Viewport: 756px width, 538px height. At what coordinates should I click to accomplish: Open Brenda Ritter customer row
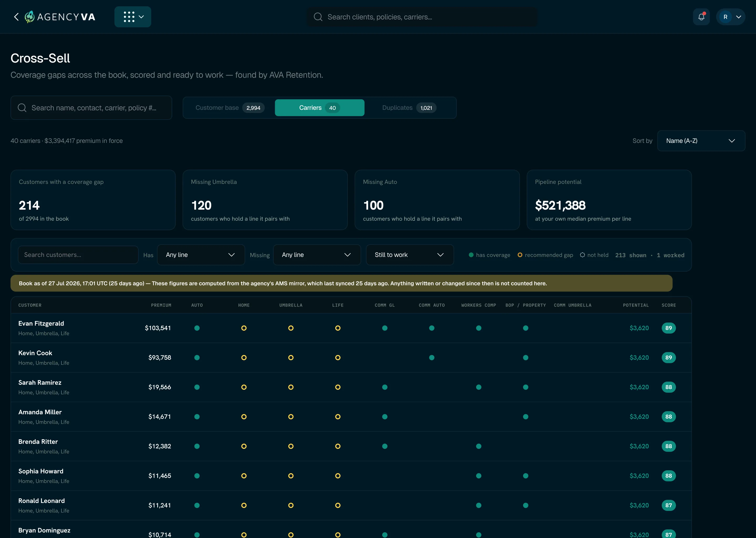351,446
